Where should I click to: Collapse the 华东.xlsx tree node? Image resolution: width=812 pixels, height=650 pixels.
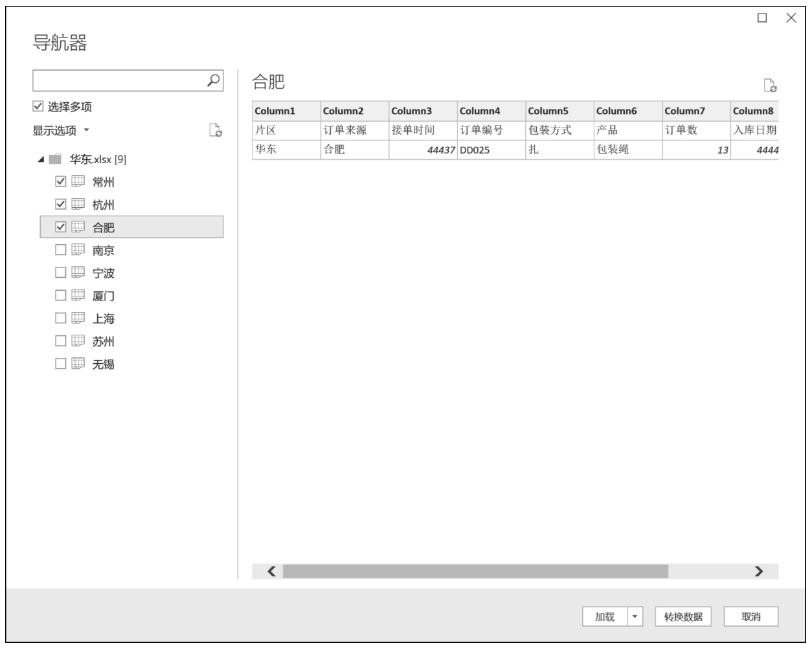pos(41,159)
